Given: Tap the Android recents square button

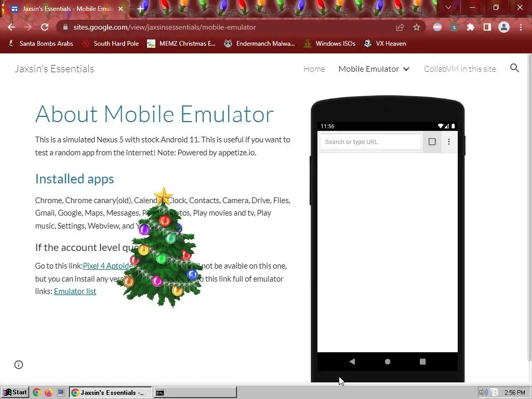Looking at the screenshot, I should [x=423, y=362].
